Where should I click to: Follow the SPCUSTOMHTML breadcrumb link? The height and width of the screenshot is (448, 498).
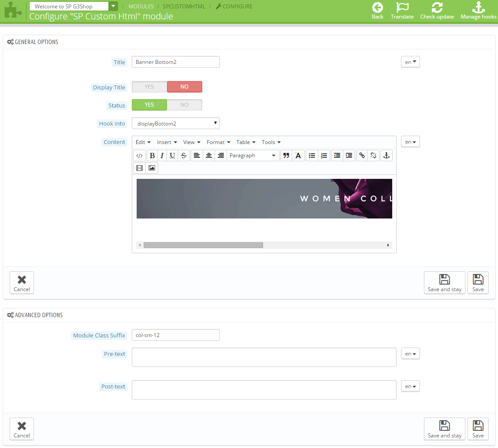tap(184, 6)
